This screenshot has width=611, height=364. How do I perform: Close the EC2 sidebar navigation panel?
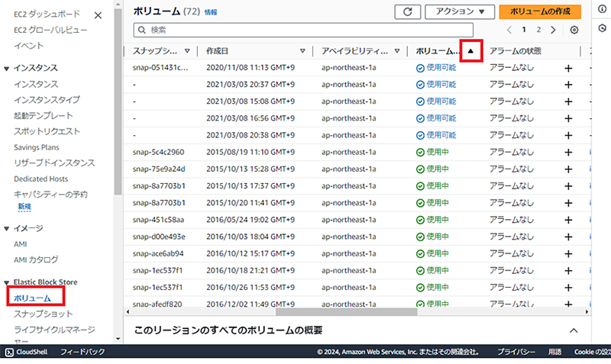tap(98, 15)
